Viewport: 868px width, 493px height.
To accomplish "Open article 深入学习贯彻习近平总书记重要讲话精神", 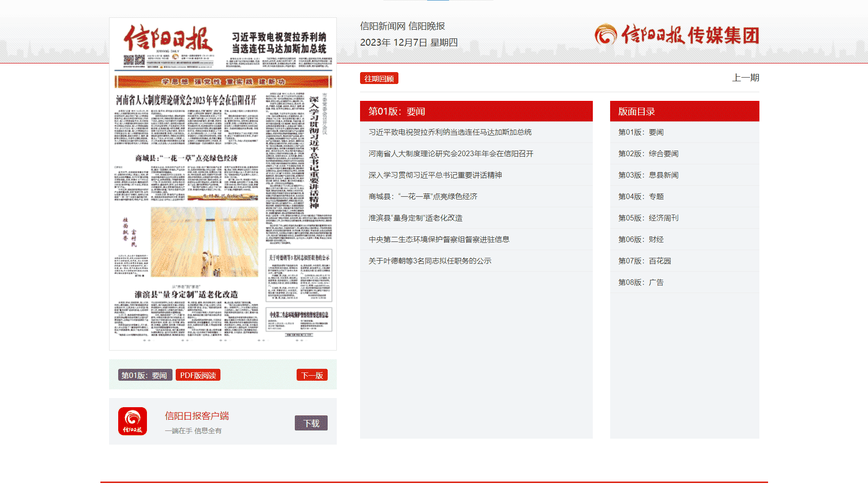I will point(435,175).
